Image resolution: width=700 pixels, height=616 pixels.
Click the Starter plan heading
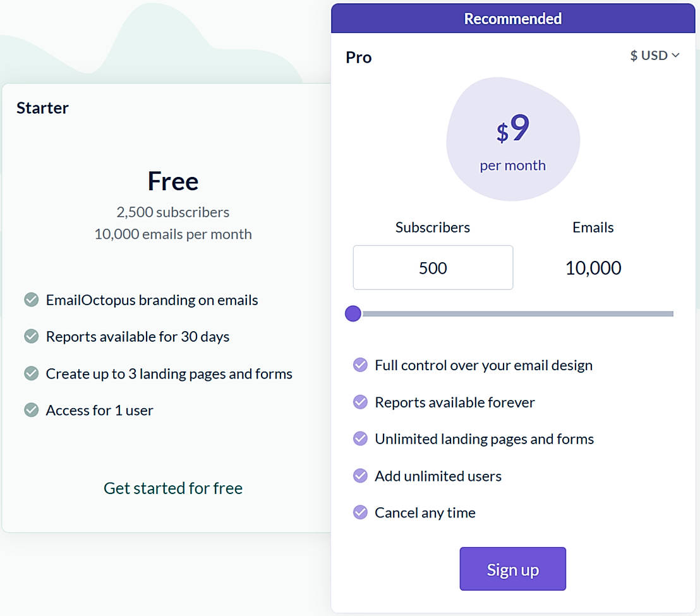(42, 108)
